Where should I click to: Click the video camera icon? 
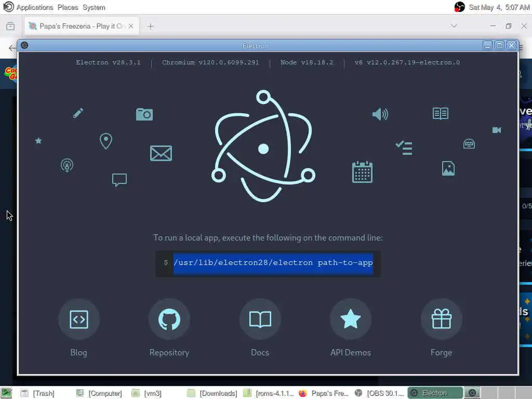(496, 130)
